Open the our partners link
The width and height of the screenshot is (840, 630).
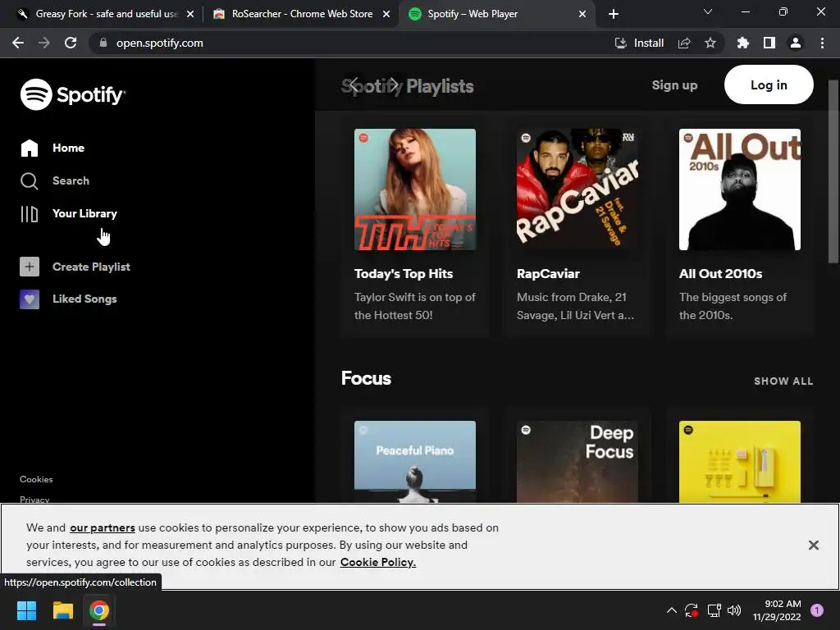coord(103,527)
